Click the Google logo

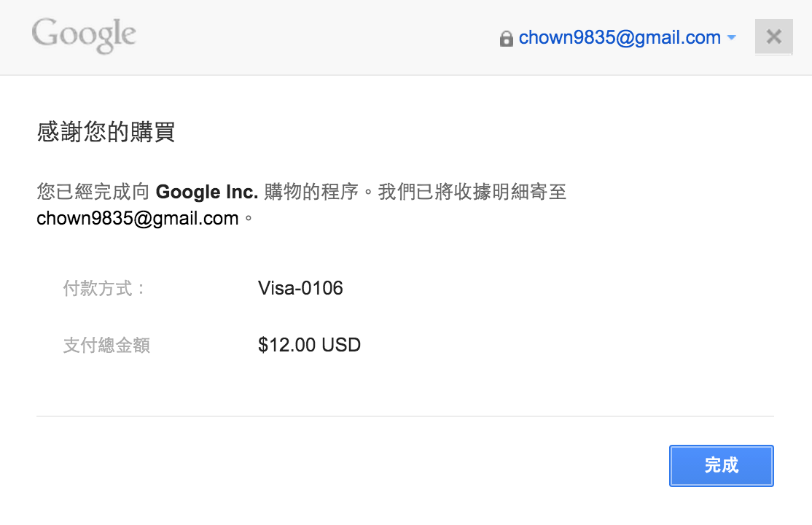coord(84,35)
